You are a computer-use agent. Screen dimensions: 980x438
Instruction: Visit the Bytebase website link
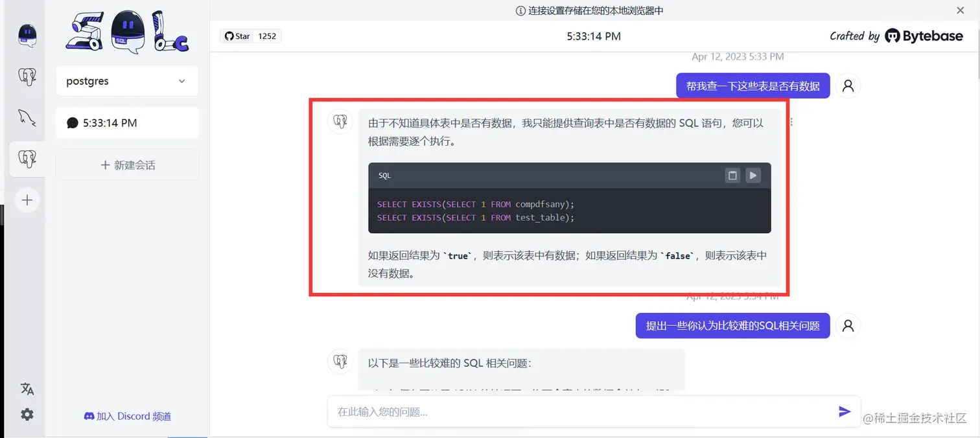click(923, 36)
